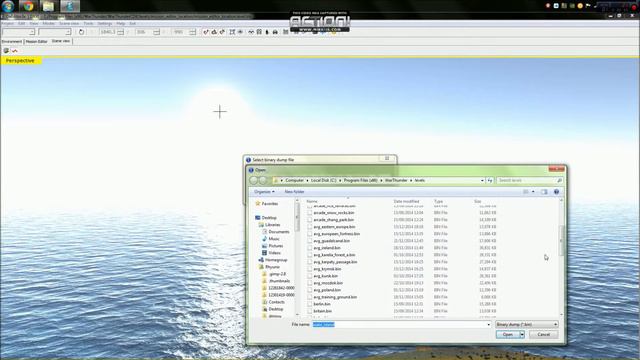The height and width of the screenshot is (360, 640).
Task: Sort files by Date modified column
Action: pyautogui.click(x=406, y=201)
